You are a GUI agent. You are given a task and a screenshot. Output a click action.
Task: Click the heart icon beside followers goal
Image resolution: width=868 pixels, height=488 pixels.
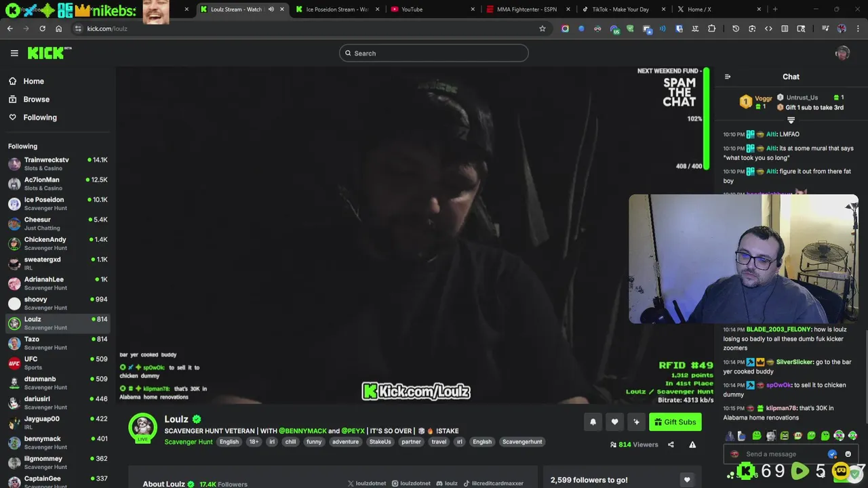pos(687,480)
